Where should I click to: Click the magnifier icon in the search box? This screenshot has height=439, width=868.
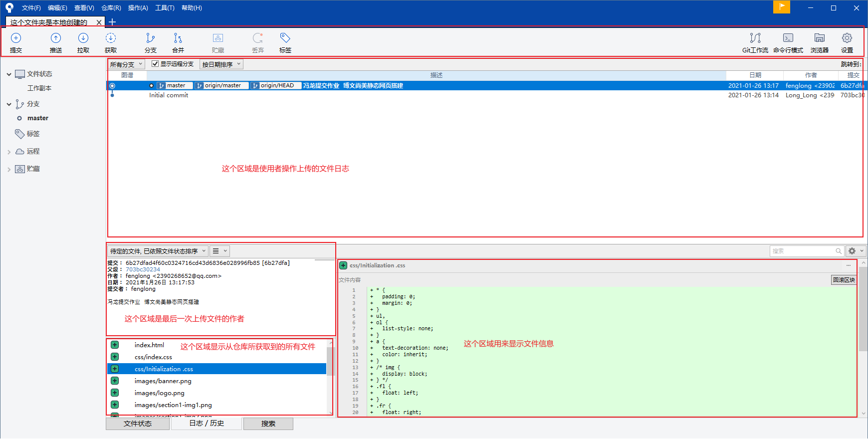point(839,251)
